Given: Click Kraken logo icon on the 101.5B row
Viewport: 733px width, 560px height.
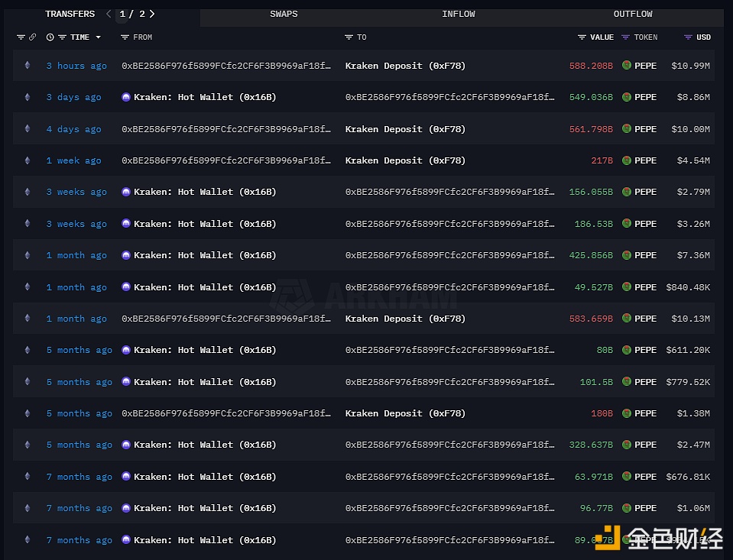Looking at the screenshot, I should [x=126, y=381].
